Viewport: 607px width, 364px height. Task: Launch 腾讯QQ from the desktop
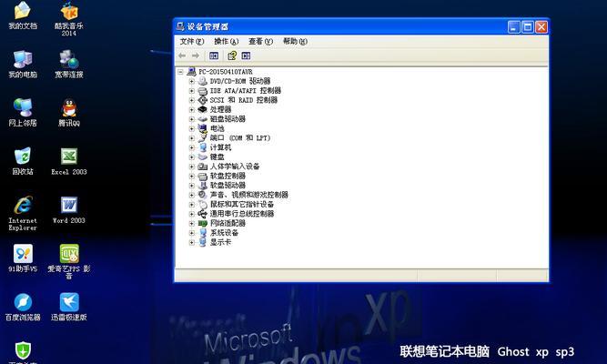pos(69,112)
